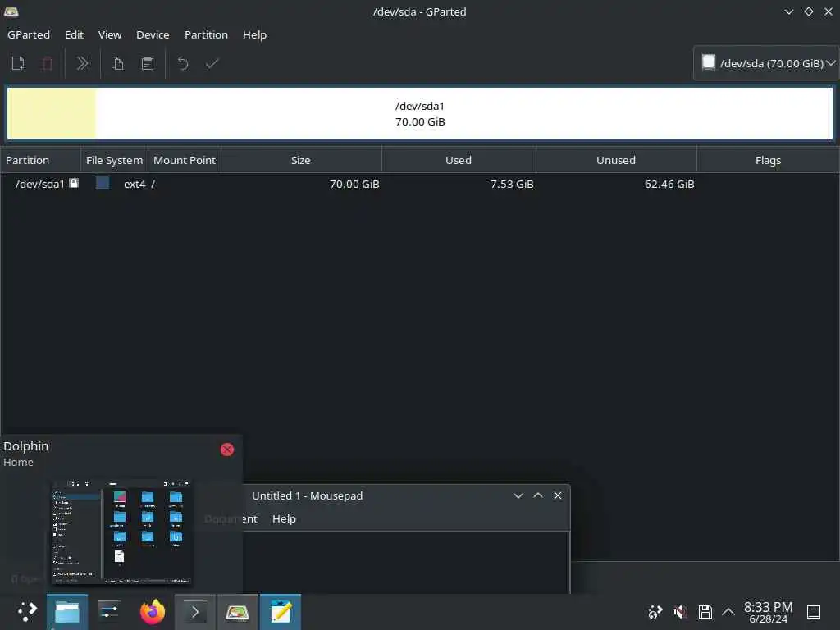Open the Partition menu
This screenshot has height=630, width=840.
(206, 34)
